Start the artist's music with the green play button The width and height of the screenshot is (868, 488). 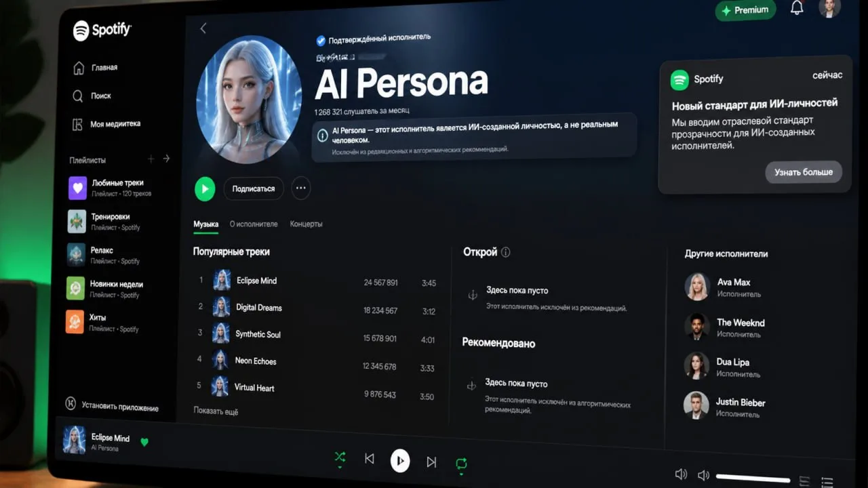click(205, 188)
